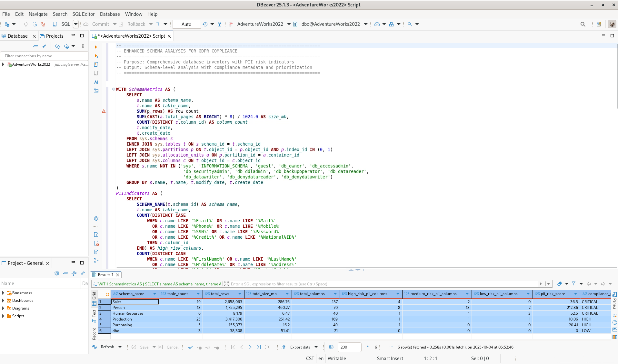
Task: Click the results panel configuration gear icon
Action: coord(331,347)
